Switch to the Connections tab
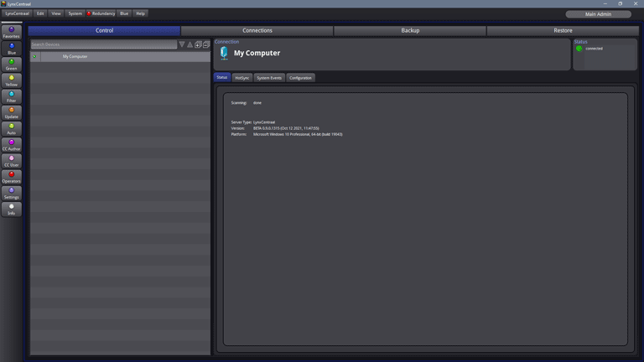Screen dimensions: 644x362 pyautogui.click(x=257, y=30)
